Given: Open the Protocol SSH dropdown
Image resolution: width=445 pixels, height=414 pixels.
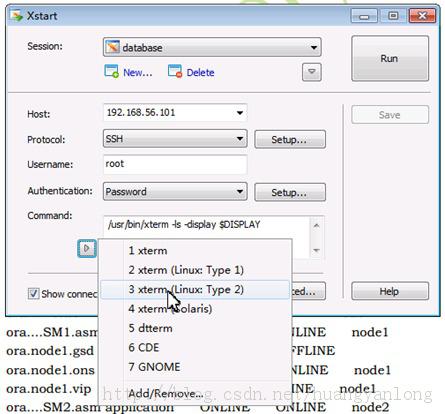Looking at the screenshot, I should (x=175, y=139).
